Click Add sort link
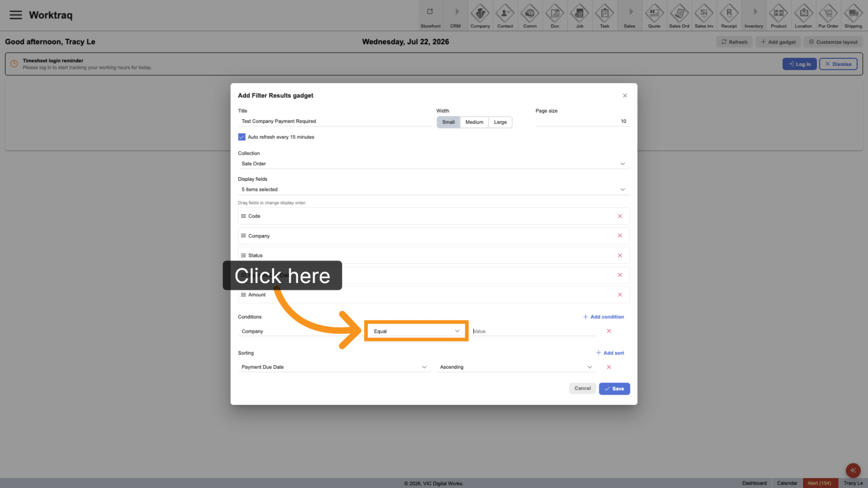 tap(610, 353)
